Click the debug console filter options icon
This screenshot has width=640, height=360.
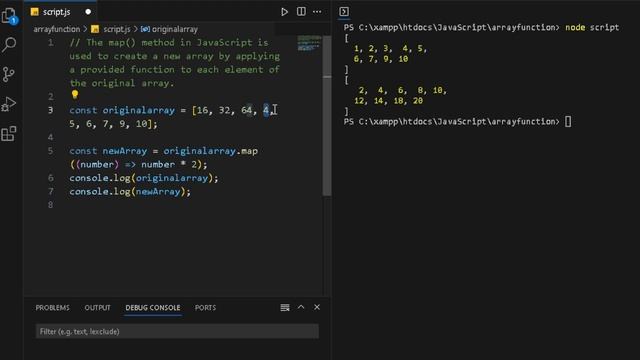(285, 307)
